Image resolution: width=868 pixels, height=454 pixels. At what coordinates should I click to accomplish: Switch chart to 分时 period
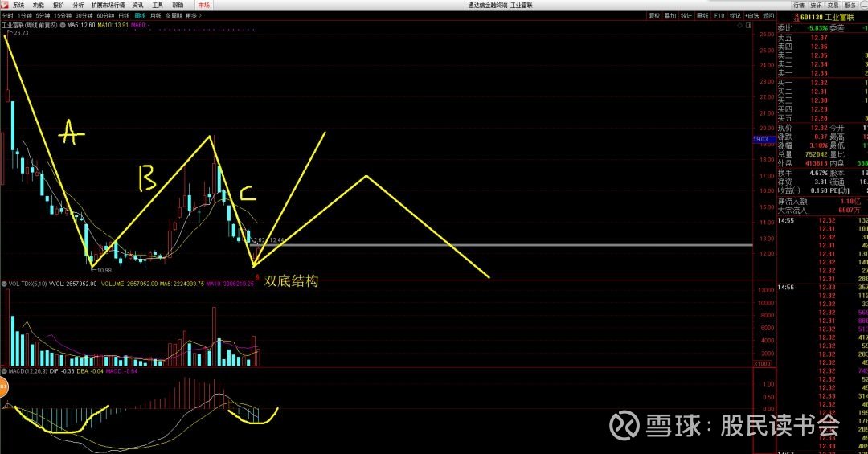8,16
